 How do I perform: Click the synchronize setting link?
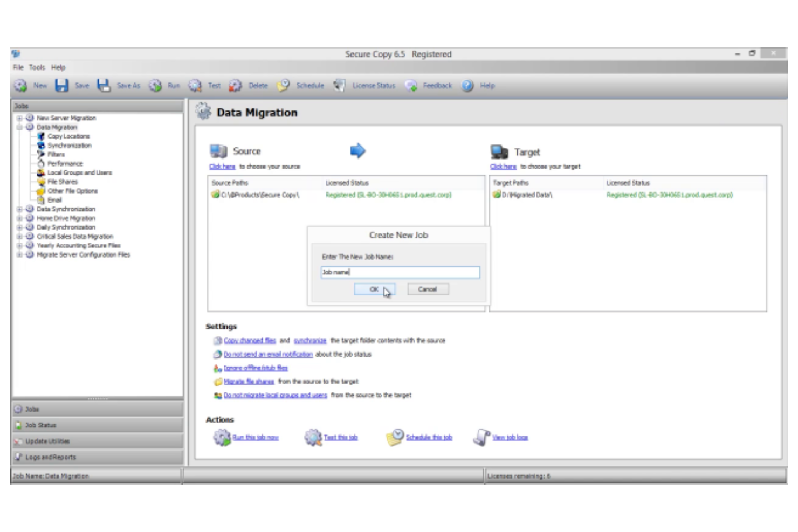pyautogui.click(x=310, y=341)
